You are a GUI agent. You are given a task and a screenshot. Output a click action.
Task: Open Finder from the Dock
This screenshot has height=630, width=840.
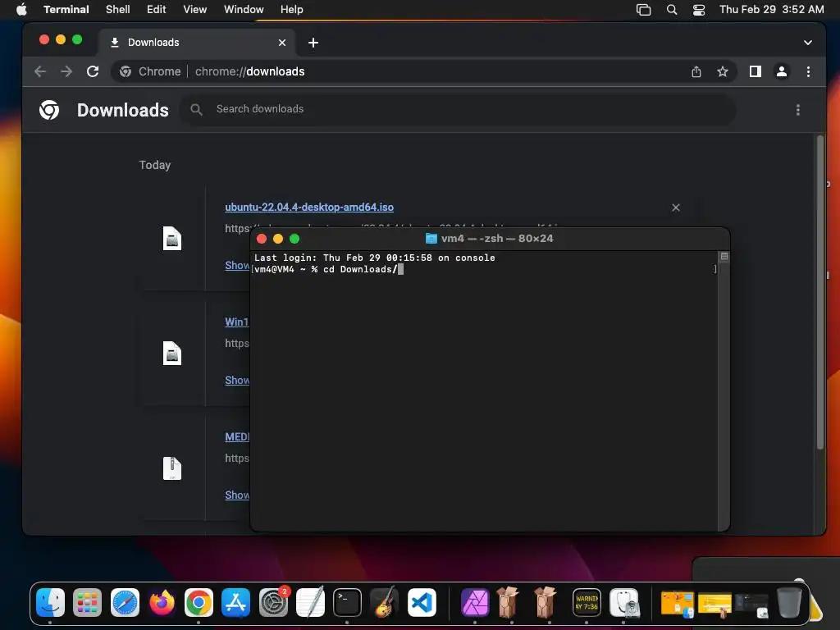coord(50,603)
